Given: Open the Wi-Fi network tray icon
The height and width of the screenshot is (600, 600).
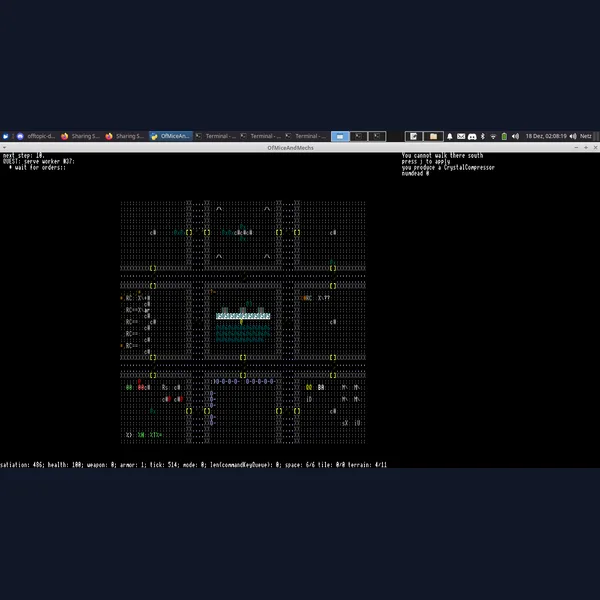Looking at the screenshot, I should [493, 136].
